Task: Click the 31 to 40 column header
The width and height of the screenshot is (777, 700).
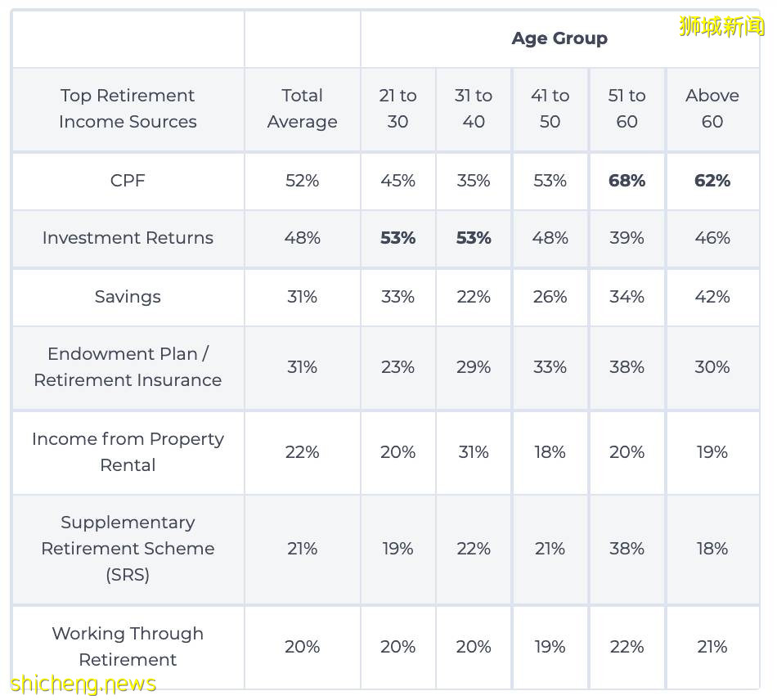Action: coord(474,109)
